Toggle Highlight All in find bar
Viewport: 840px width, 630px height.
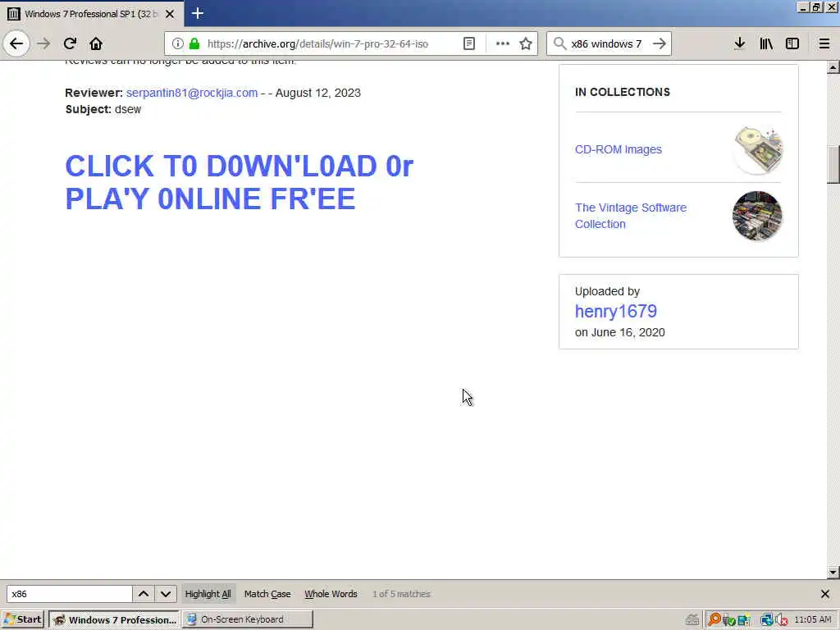pyautogui.click(x=208, y=594)
